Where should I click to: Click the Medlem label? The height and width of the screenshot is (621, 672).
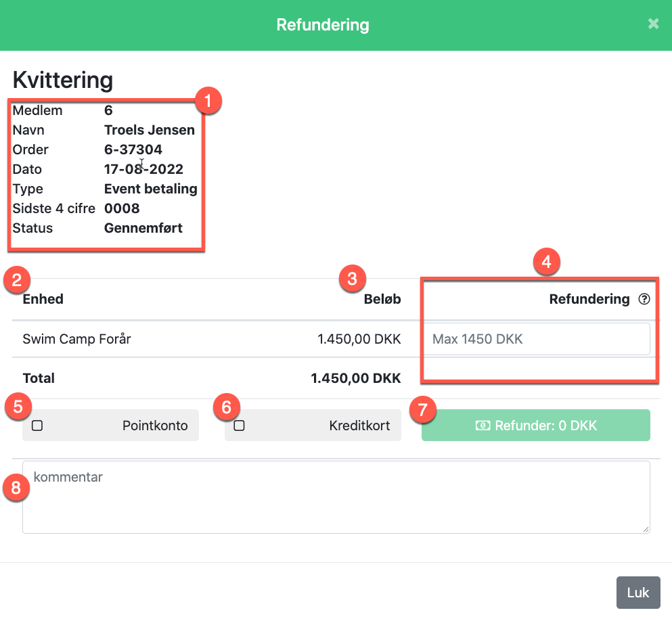(x=38, y=110)
